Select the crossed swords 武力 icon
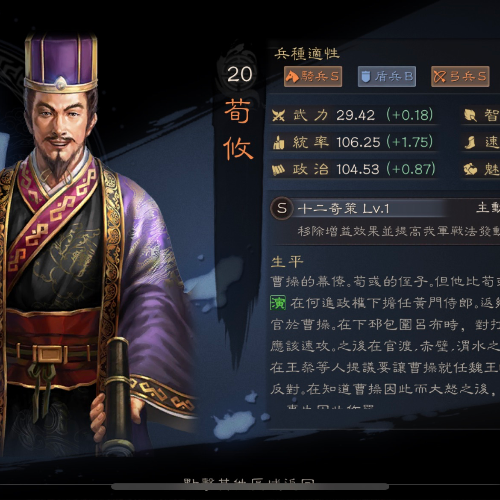500x500 pixels. [278, 116]
